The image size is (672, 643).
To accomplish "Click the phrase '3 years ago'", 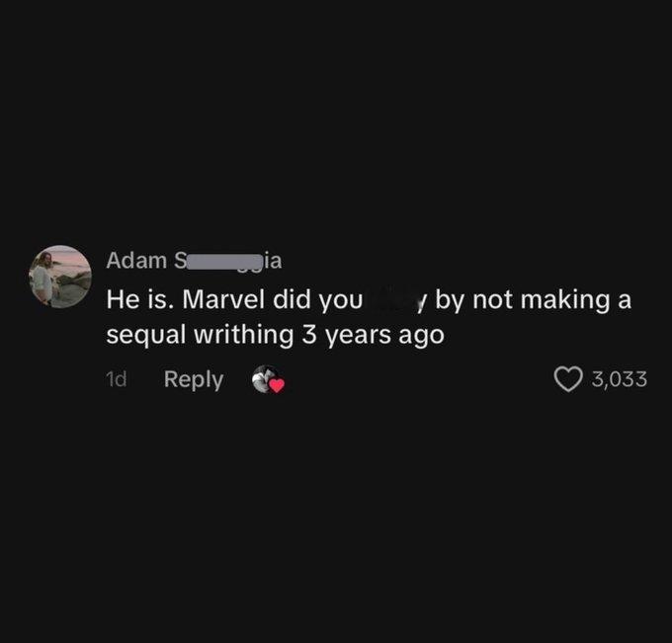I will [373, 335].
